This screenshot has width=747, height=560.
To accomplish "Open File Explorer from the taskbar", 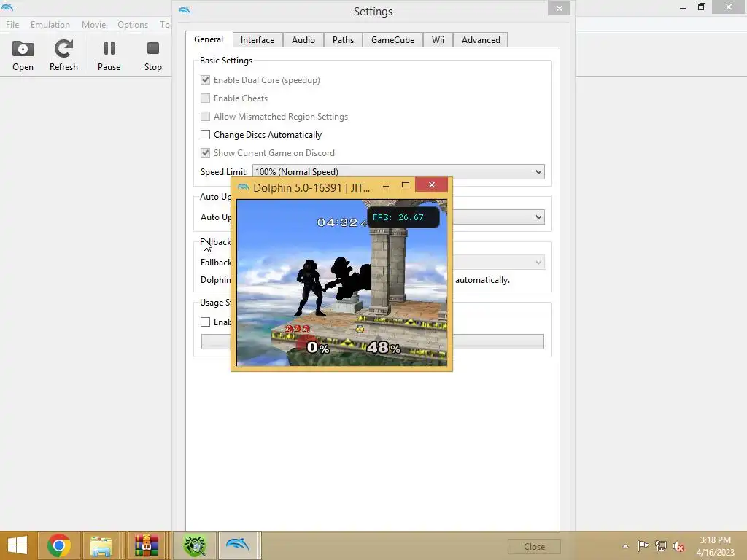I will click(101, 545).
